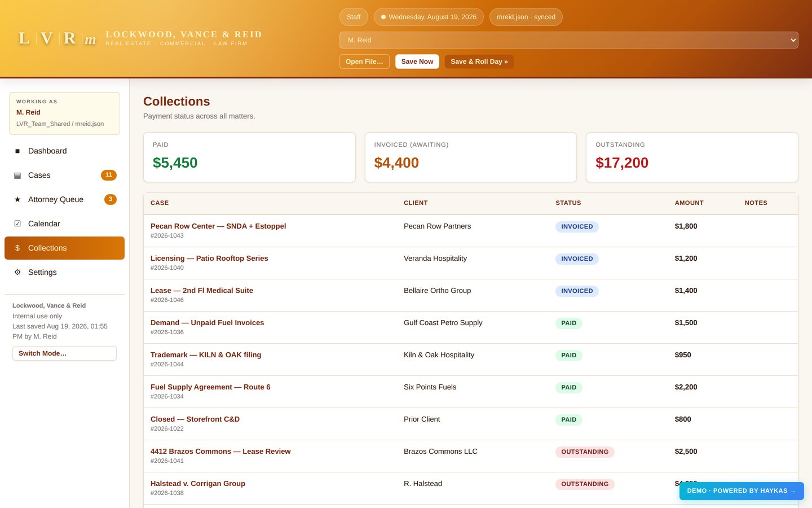Click the Paid total card $5,450

point(249,157)
